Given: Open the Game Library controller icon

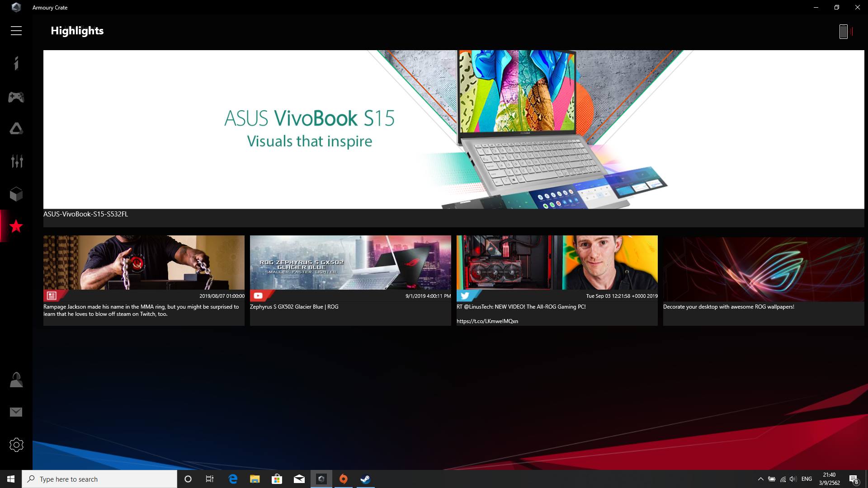Looking at the screenshot, I should pos(16,97).
